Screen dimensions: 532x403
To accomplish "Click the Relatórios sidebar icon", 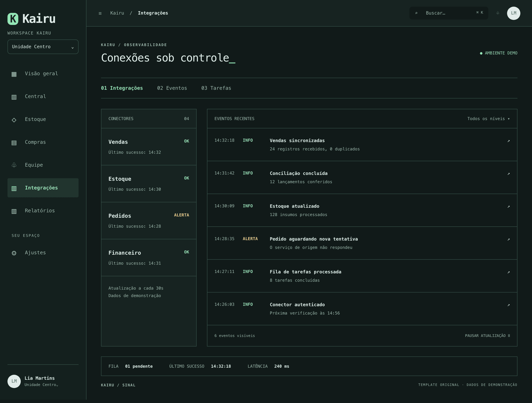I will (14, 211).
